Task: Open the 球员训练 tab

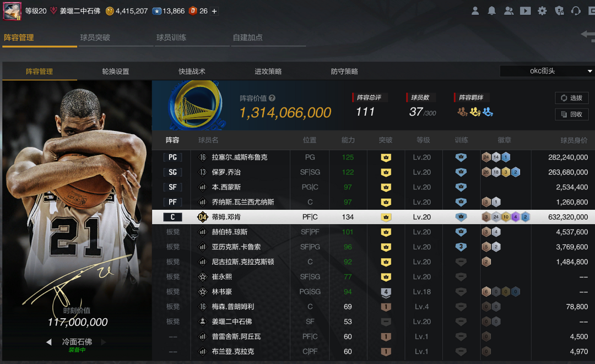Action: pyautogui.click(x=171, y=37)
